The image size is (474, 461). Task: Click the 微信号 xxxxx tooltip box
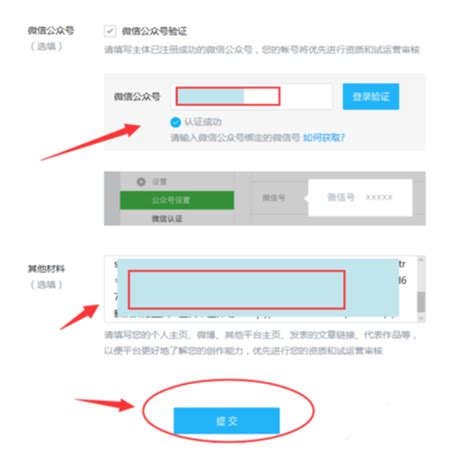[x=360, y=198]
